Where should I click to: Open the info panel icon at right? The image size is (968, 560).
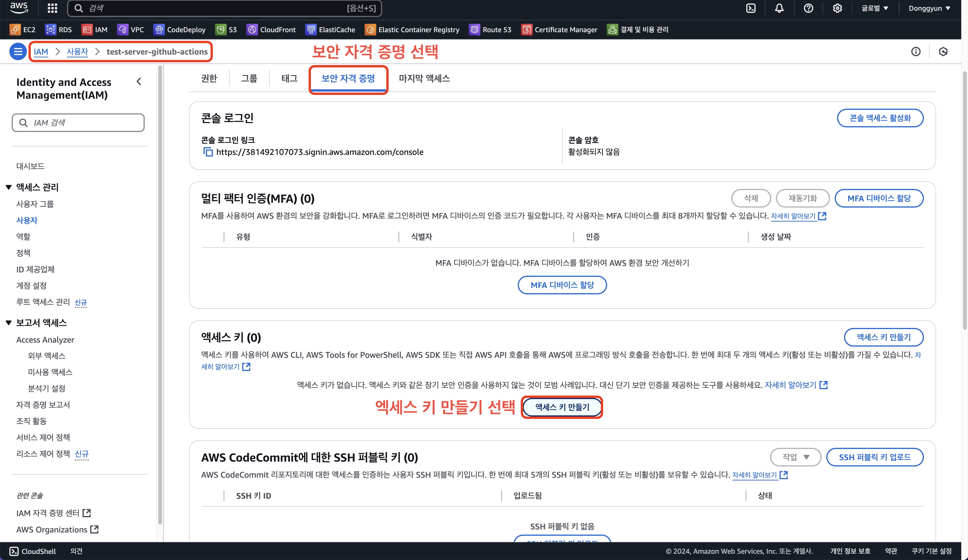click(x=916, y=52)
